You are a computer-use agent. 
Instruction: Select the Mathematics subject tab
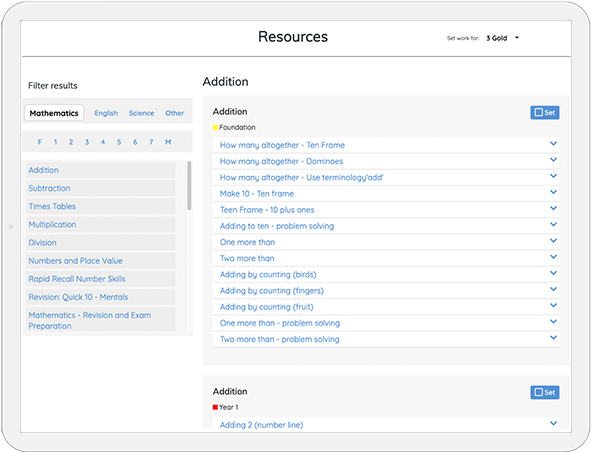pos(54,113)
